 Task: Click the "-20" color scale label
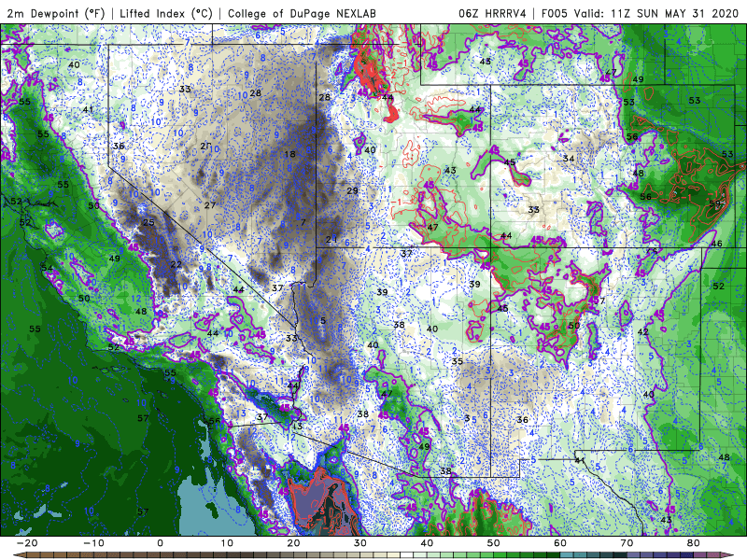(27, 543)
